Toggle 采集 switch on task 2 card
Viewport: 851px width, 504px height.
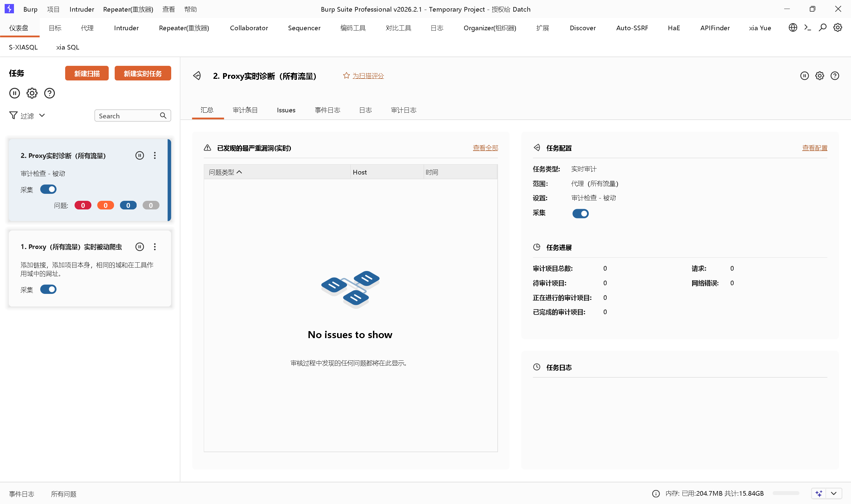[x=48, y=189]
